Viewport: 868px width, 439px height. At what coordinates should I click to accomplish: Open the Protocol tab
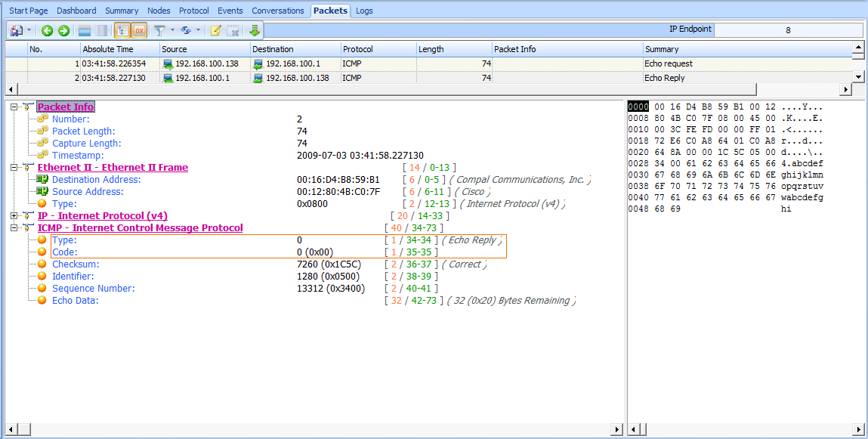click(x=194, y=11)
